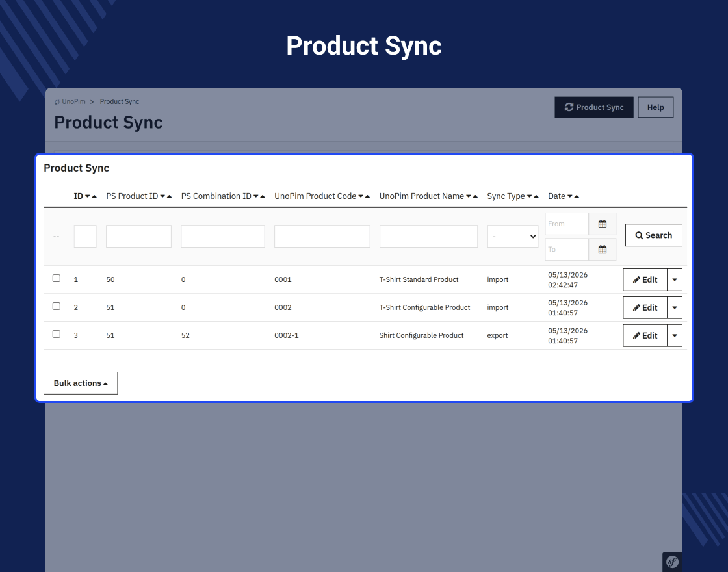Open calendar picker for the To date

pyautogui.click(x=602, y=250)
